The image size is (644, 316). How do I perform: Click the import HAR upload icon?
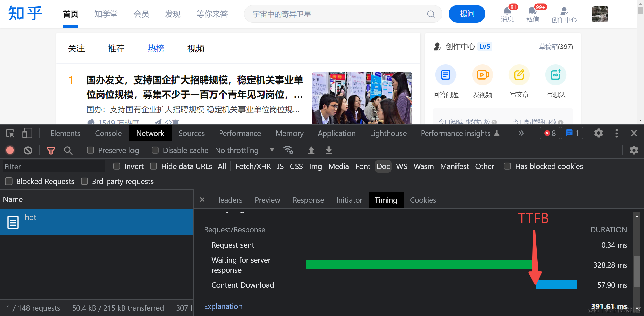point(311,150)
